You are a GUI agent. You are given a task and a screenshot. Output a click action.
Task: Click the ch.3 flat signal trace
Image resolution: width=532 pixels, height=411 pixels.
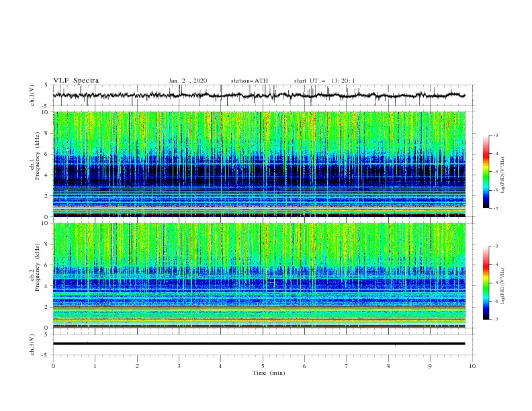click(x=259, y=344)
